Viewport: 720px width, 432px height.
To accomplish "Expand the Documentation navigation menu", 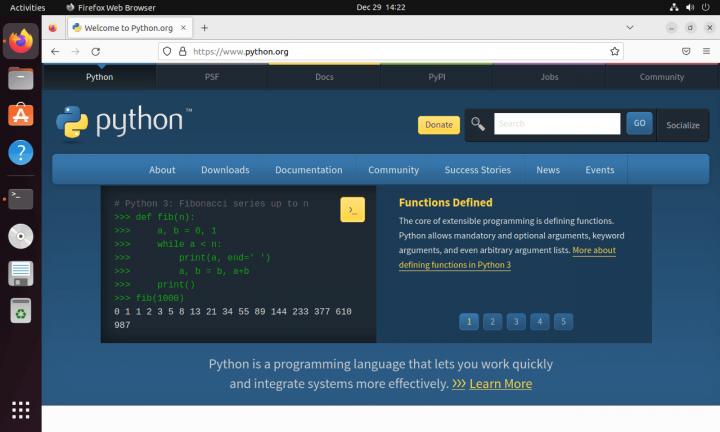I will coord(308,170).
